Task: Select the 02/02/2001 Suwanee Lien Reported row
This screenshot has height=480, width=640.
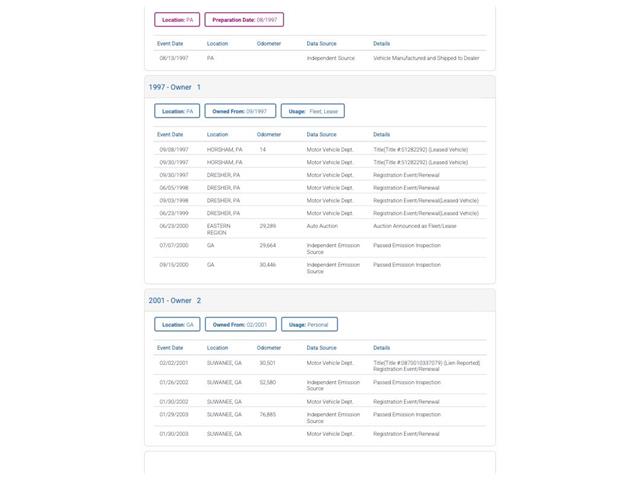Action: pos(320,366)
